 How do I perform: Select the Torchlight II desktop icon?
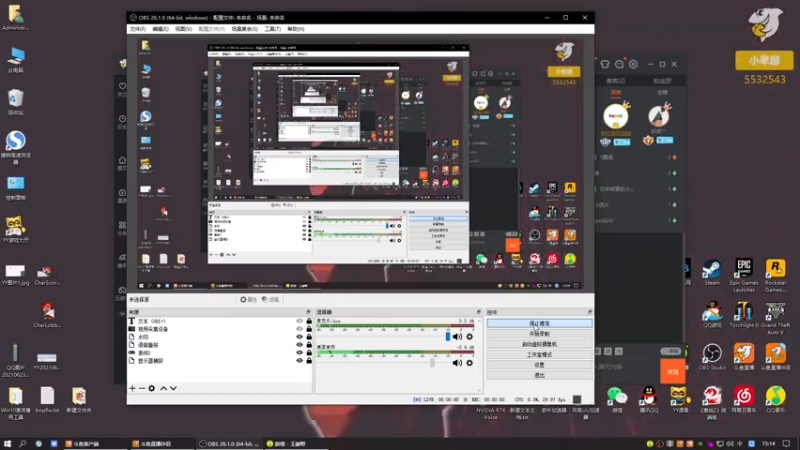pos(744,315)
